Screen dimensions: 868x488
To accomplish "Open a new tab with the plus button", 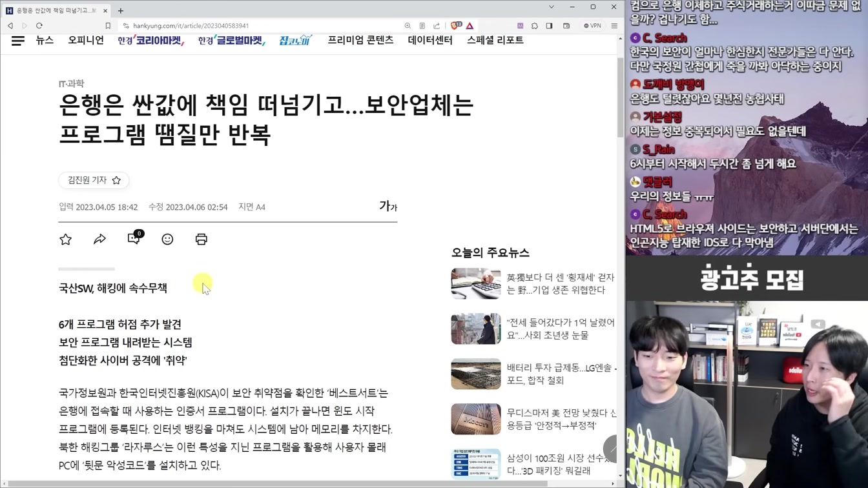I will (x=121, y=10).
